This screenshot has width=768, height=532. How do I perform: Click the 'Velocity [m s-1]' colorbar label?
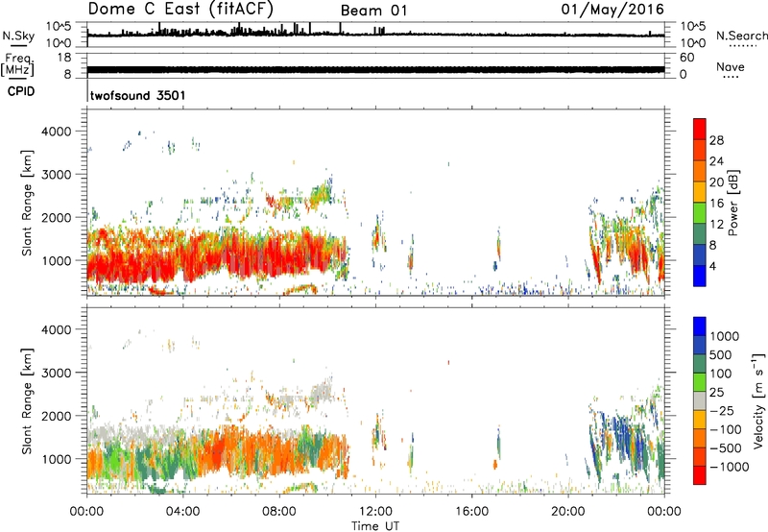click(758, 400)
